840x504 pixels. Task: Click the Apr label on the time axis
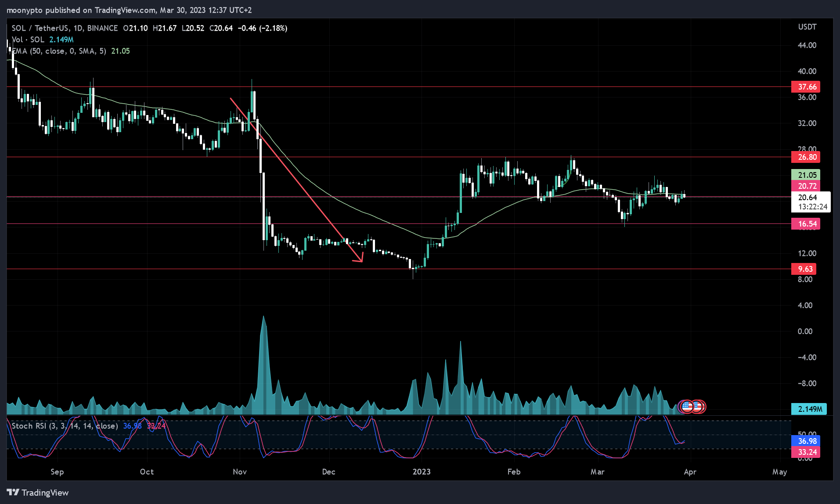tap(690, 472)
